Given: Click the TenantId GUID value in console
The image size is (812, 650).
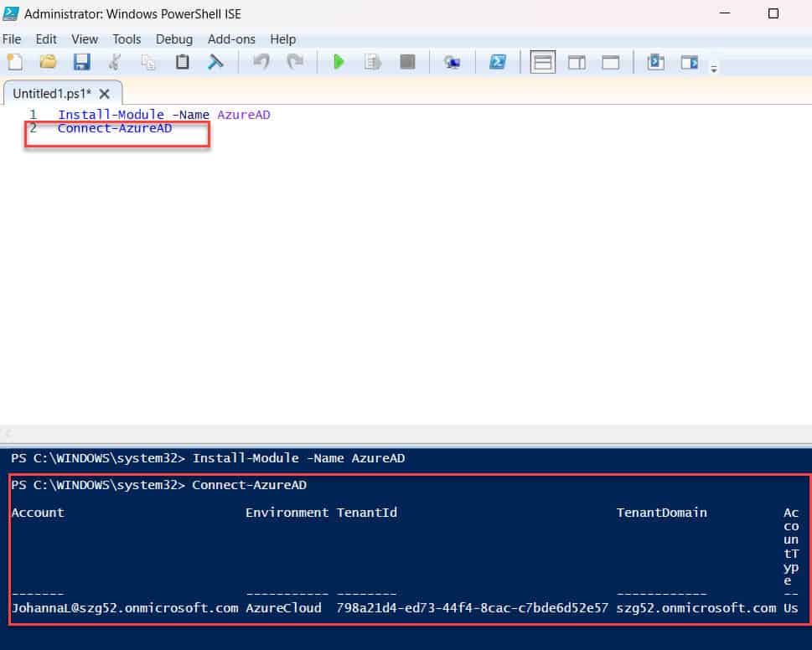Looking at the screenshot, I should (473, 607).
